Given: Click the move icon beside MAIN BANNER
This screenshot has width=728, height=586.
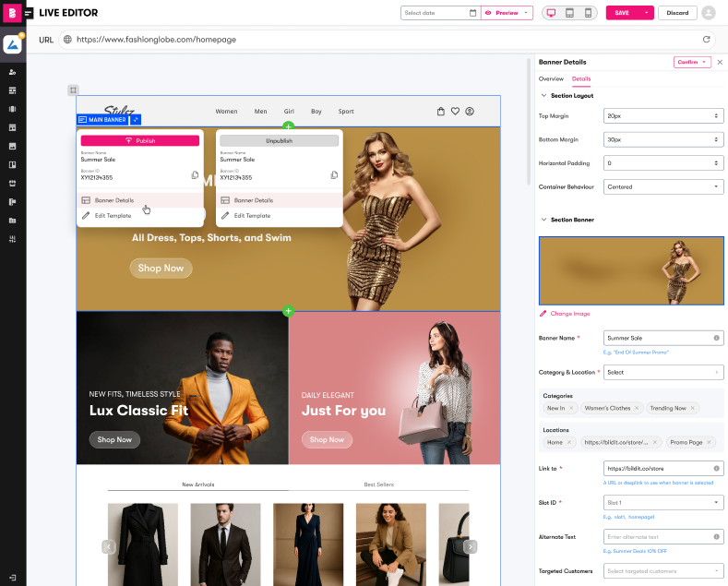Looking at the screenshot, I should [x=136, y=120].
